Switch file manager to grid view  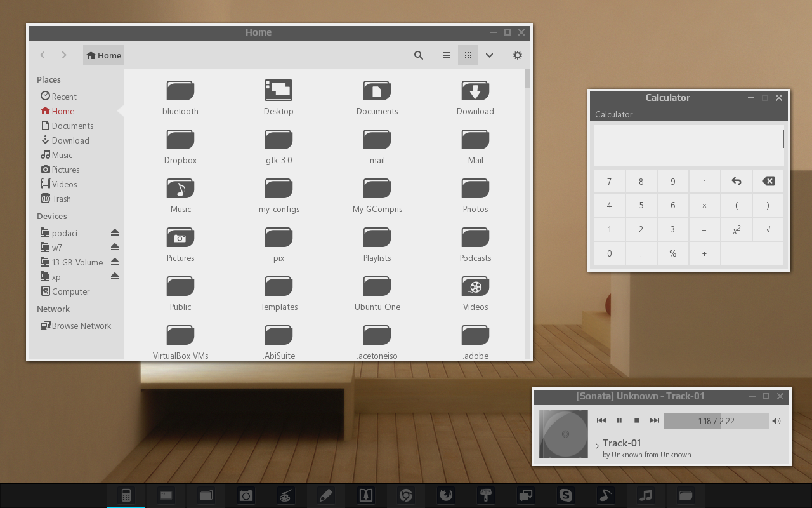pyautogui.click(x=468, y=55)
